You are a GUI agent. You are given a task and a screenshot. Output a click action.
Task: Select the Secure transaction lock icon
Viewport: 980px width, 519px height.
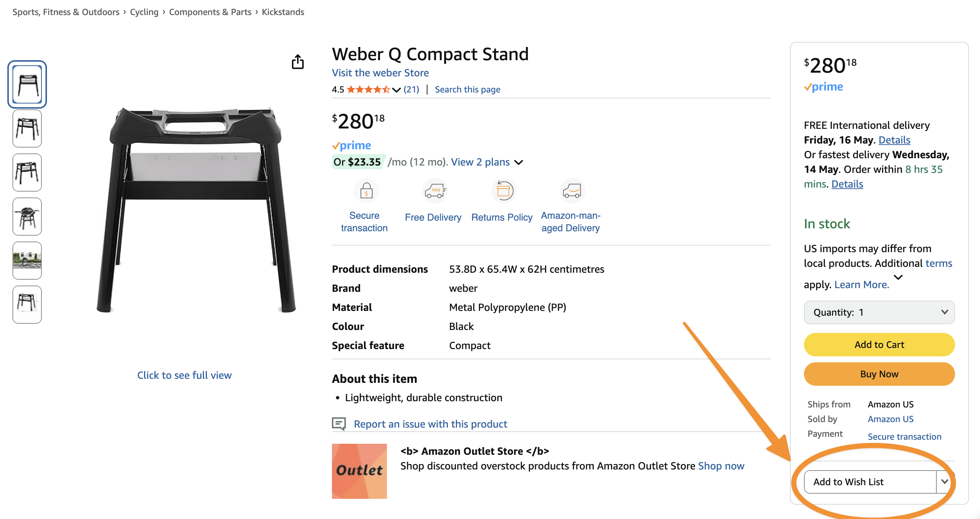click(x=366, y=191)
